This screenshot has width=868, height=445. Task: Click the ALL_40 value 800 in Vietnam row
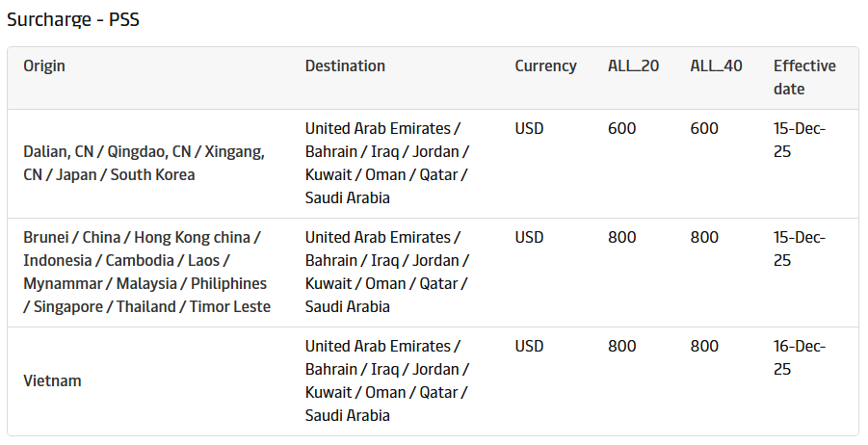[704, 347]
